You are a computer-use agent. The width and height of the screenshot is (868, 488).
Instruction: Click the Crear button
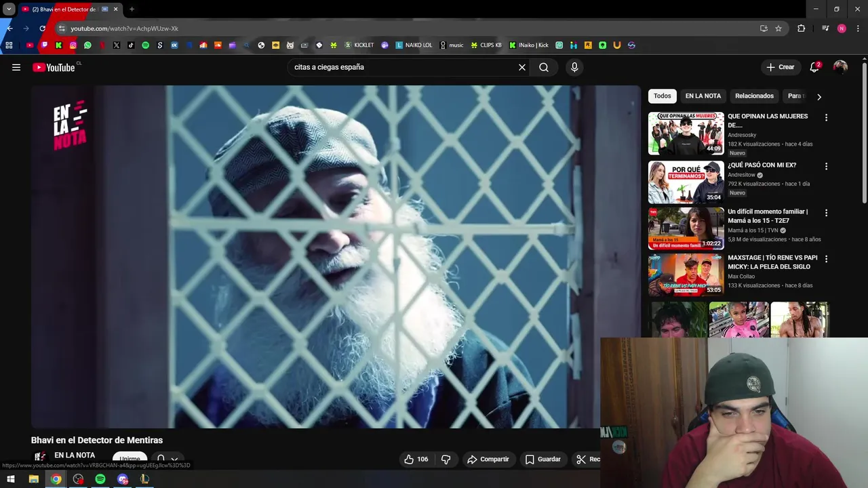click(781, 67)
